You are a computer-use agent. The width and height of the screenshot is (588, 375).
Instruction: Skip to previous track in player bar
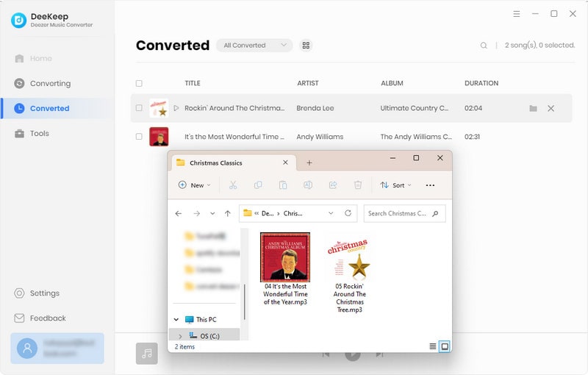(x=326, y=354)
